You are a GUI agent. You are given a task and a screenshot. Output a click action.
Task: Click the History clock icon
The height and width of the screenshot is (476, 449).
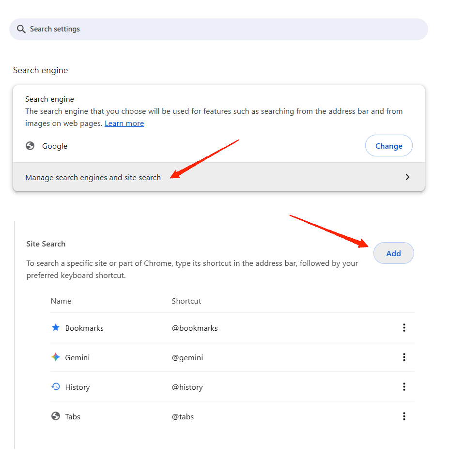[x=55, y=387]
